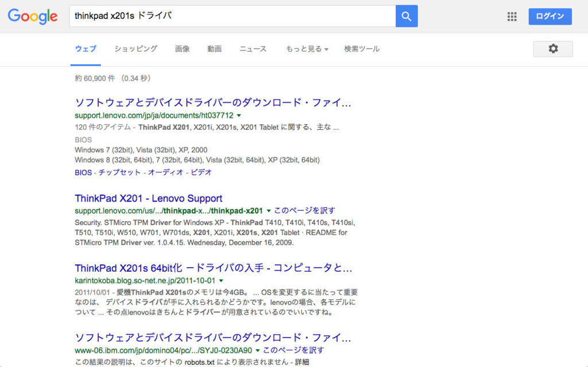The width and height of the screenshot is (588, 367).
Task: Click the blue search magnifier button
Action: click(x=407, y=16)
